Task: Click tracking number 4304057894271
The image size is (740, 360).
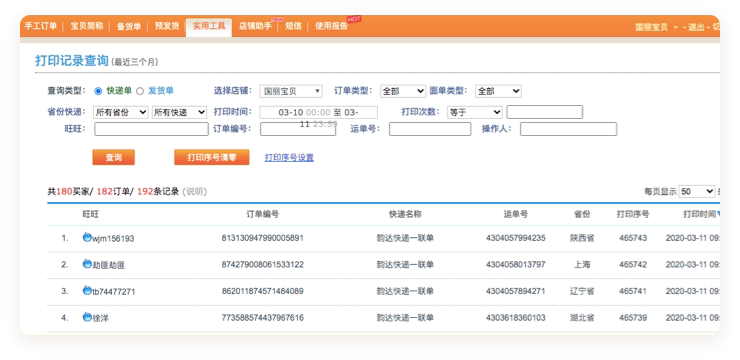Action: click(515, 291)
